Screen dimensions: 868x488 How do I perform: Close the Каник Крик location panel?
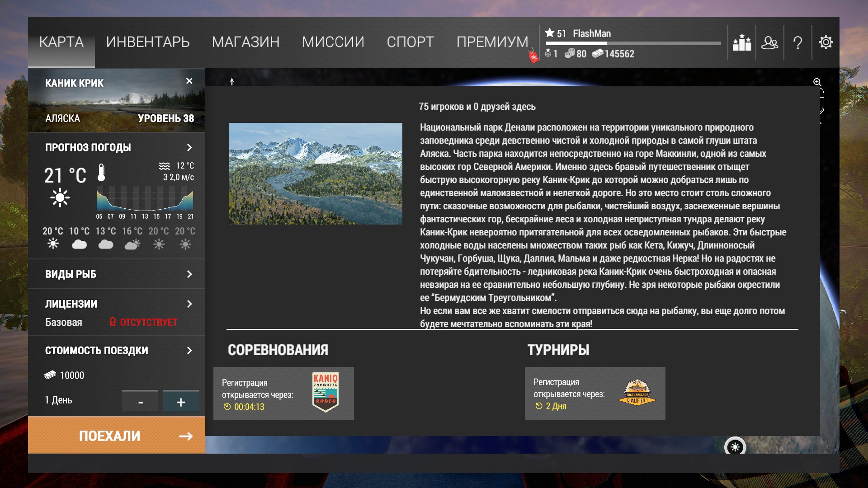coord(189,81)
